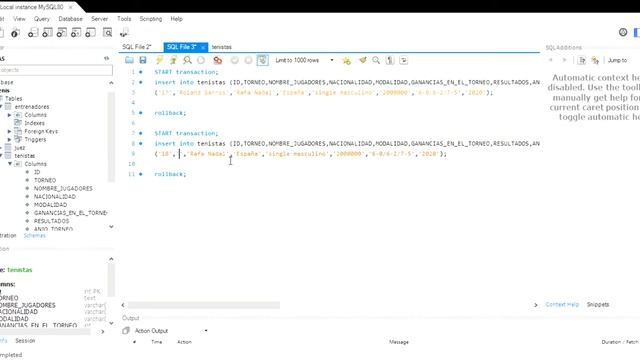This screenshot has height=360, width=640.
Task: Click the rollback statement on line 11
Action: (x=170, y=174)
